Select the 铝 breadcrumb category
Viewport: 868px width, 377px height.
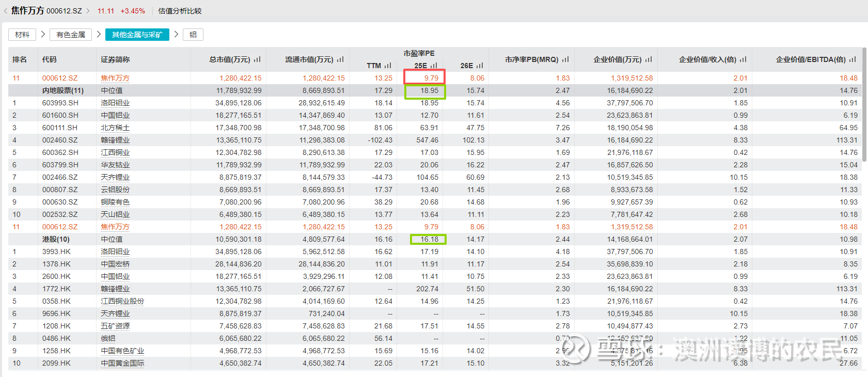[x=193, y=35]
